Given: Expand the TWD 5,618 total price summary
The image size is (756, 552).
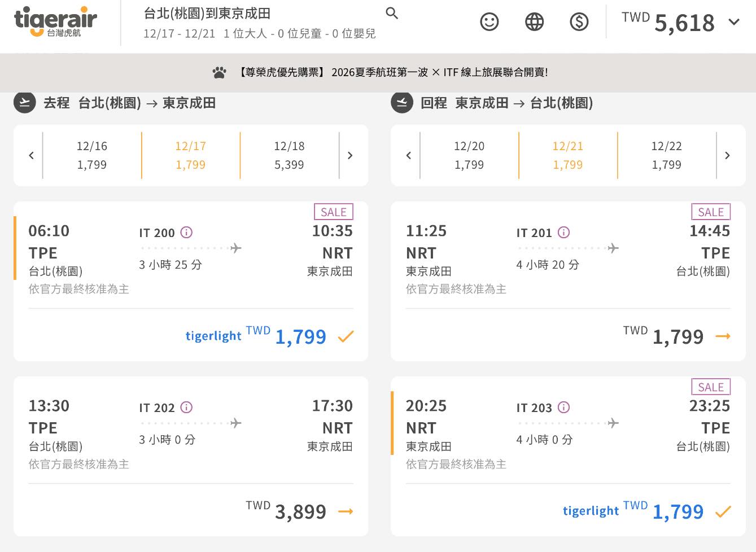Looking at the screenshot, I should tap(733, 22).
